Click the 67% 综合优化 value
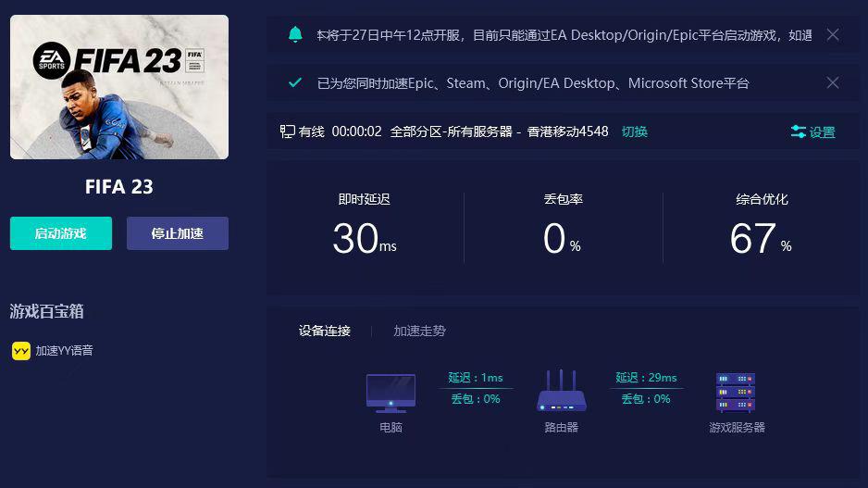This screenshot has height=488, width=868. click(x=761, y=239)
